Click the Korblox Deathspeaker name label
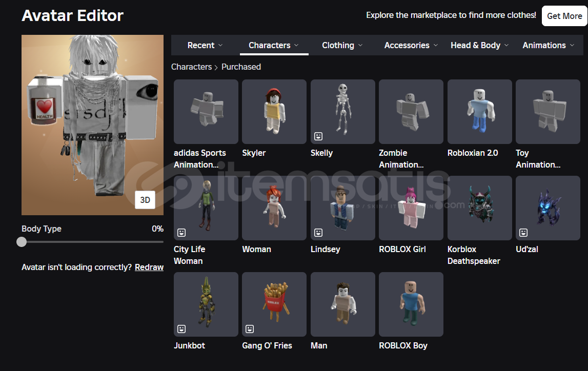The width and height of the screenshot is (588, 371). (474, 255)
